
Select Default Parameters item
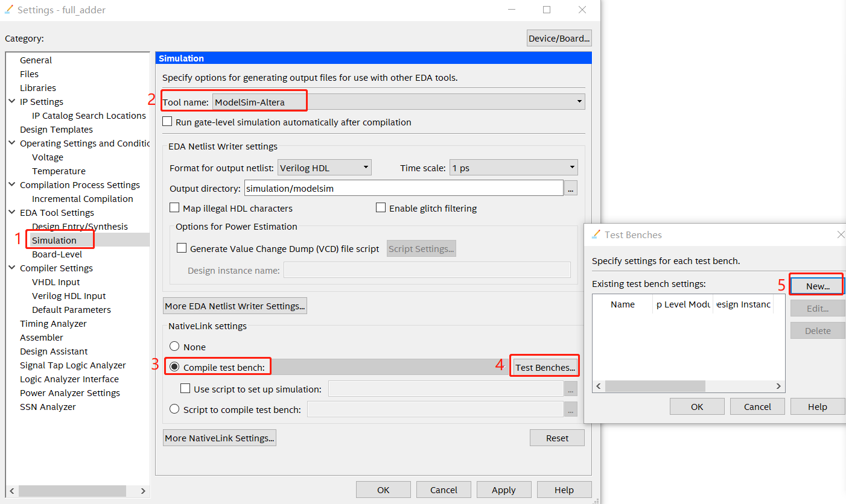point(71,310)
